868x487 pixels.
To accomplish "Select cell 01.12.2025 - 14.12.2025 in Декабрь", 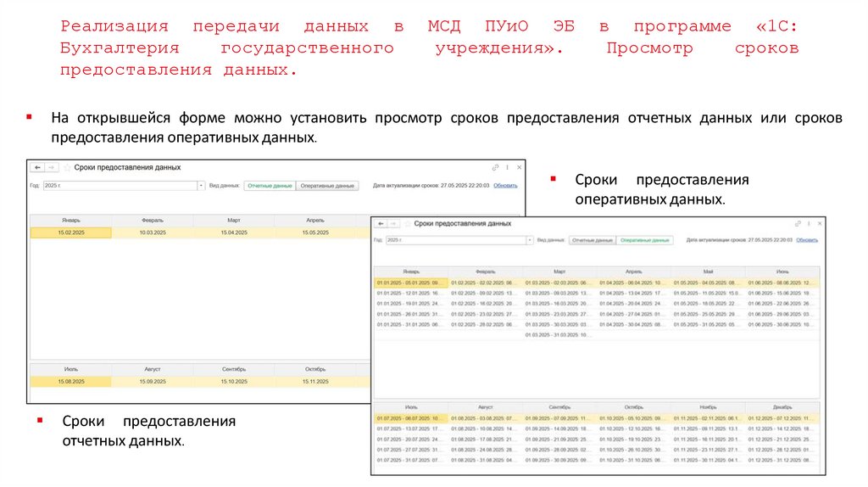I will click(x=782, y=428).
